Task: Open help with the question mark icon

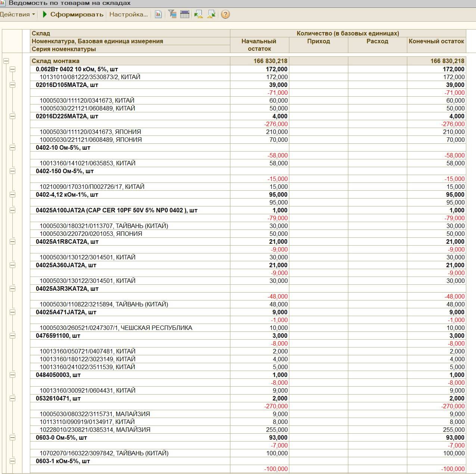Action: point(225,15)
